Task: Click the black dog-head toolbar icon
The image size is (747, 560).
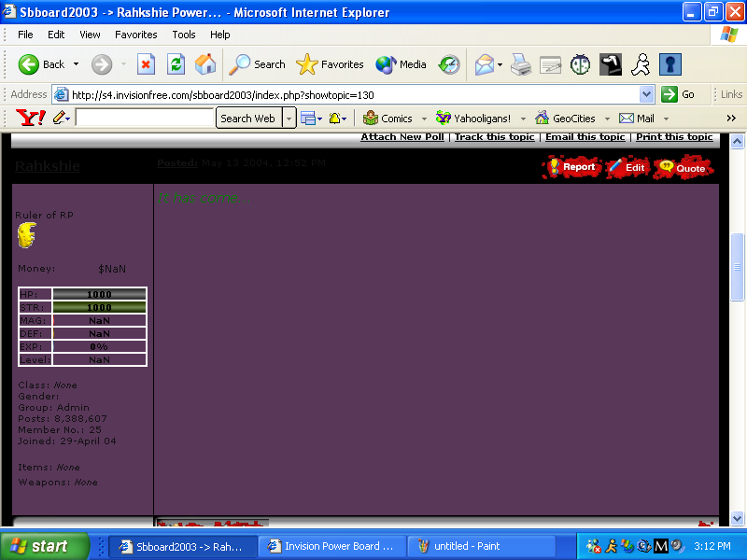Action: click(611, 64)
